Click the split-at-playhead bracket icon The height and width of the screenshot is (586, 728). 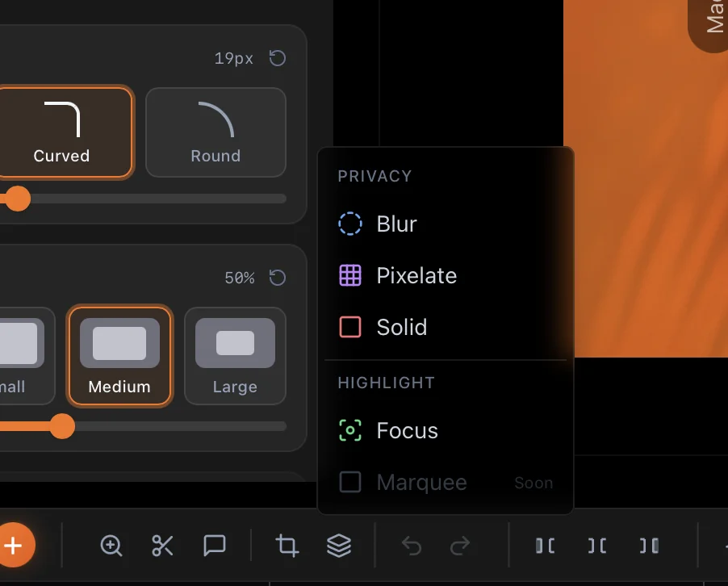pos(597,546)
